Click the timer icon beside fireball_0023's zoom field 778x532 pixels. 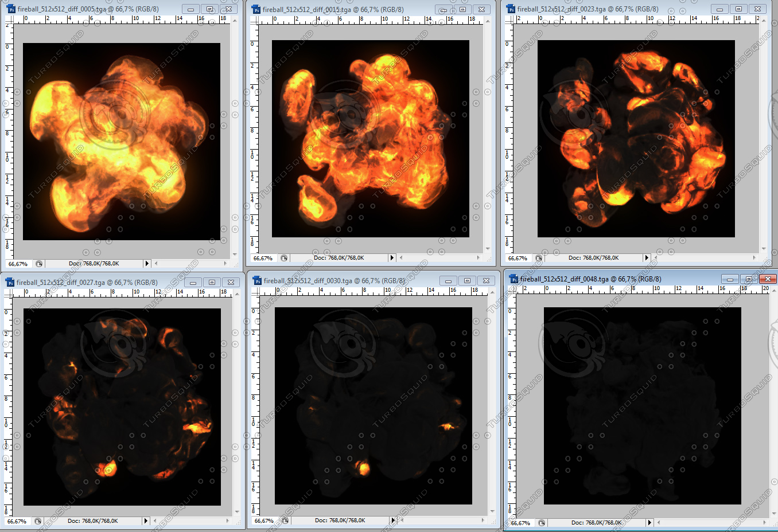point(538,258)
